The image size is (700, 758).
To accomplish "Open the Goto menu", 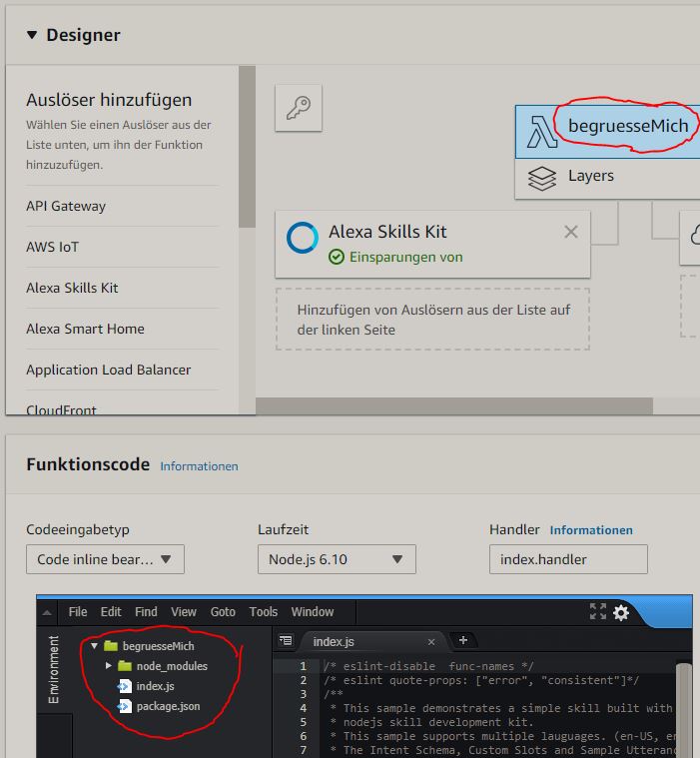I will pos(223,612).
